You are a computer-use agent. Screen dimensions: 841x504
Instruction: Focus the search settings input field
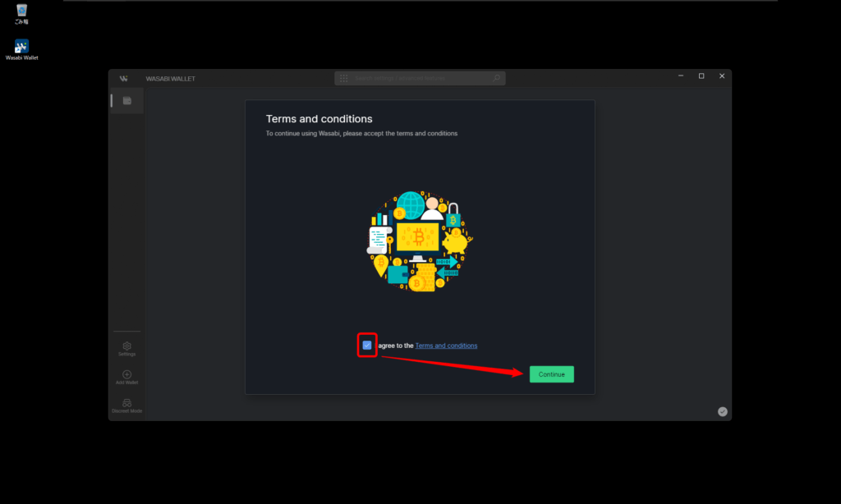[x=420, y=78]
